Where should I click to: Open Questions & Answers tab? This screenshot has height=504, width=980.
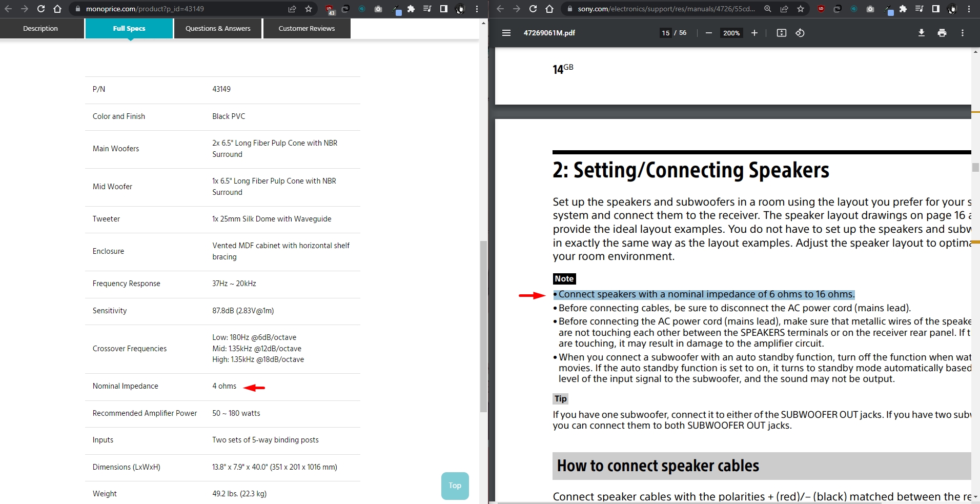coord(218,29)
